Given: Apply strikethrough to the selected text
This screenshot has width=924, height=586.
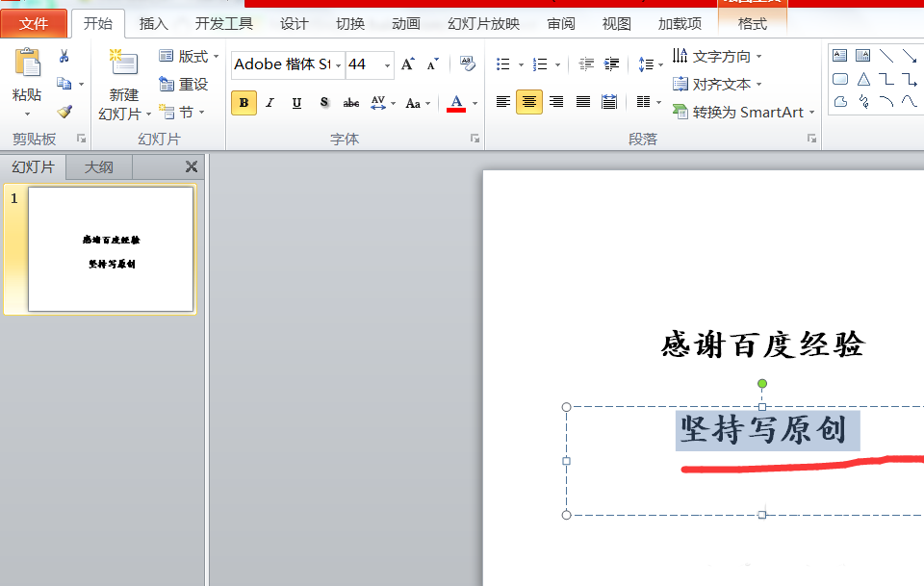Looking at the screenshot, I should (350, 102).
